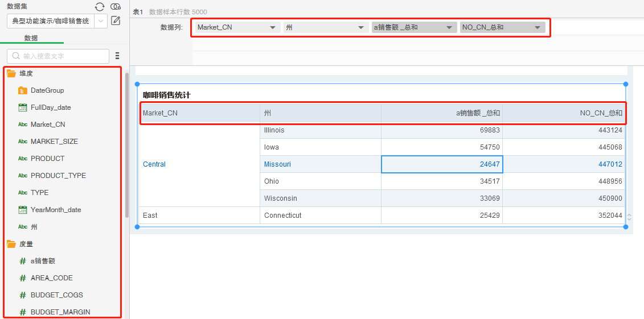Switch to the 数据 tab
The height and width of the screenshot is (319, 644).
pos(31,38)
